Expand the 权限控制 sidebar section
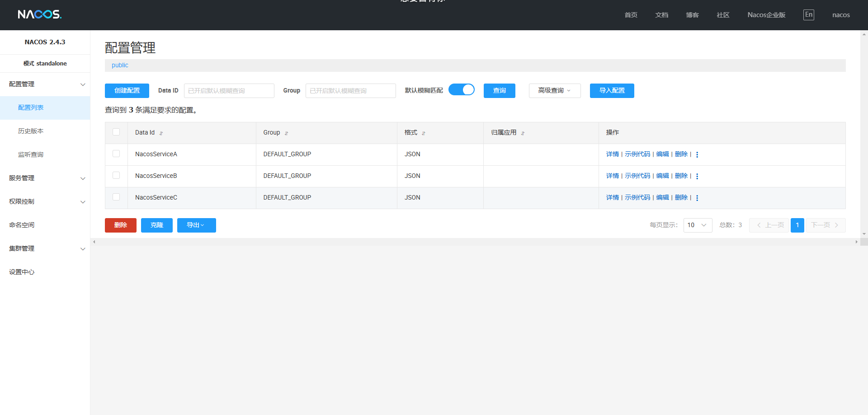The image size is (868, 415). (45, 202)
